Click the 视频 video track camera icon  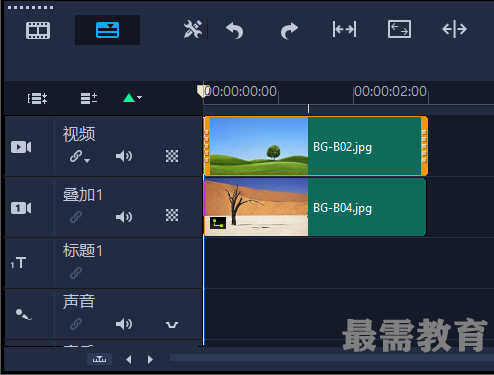coord(21,147)
